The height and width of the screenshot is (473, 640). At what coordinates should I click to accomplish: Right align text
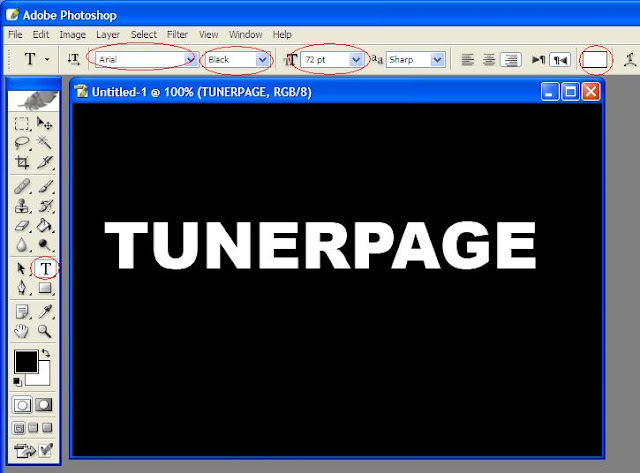[x=511, y=60]
